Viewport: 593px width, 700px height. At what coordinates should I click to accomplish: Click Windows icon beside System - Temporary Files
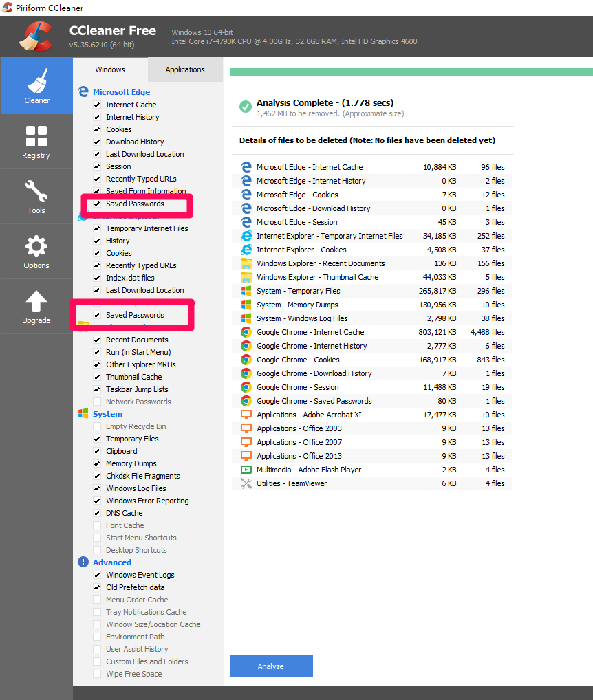246,291
